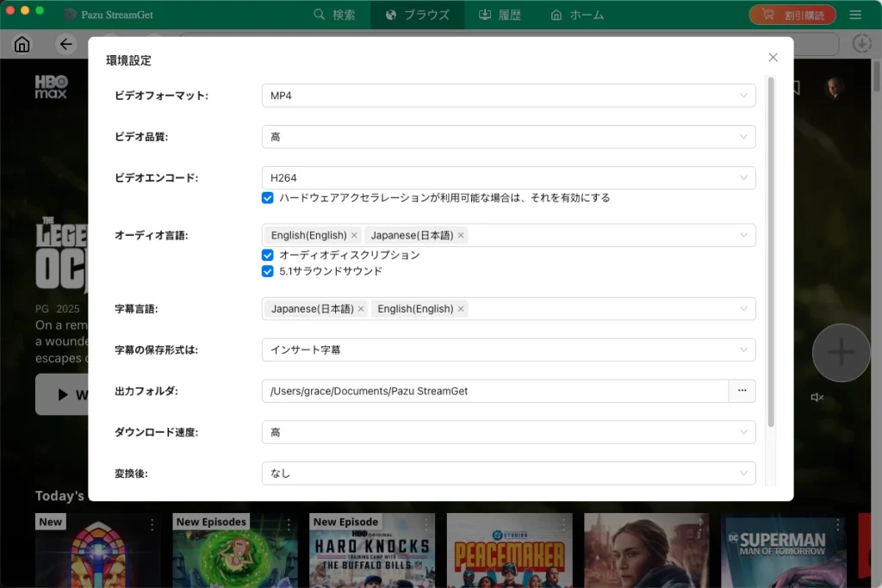
Task: Click the download queue icon at top right
Action: click(x=861, y=43)
